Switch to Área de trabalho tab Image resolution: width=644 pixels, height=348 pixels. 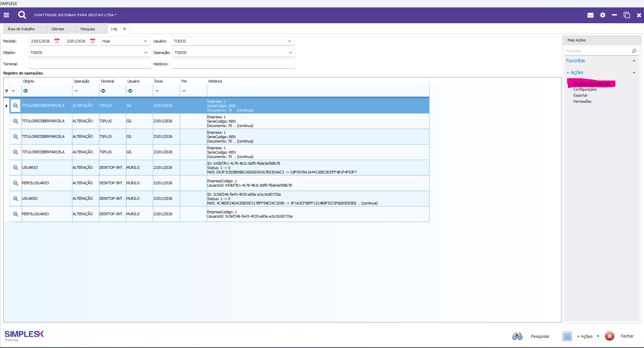[21, 29]
